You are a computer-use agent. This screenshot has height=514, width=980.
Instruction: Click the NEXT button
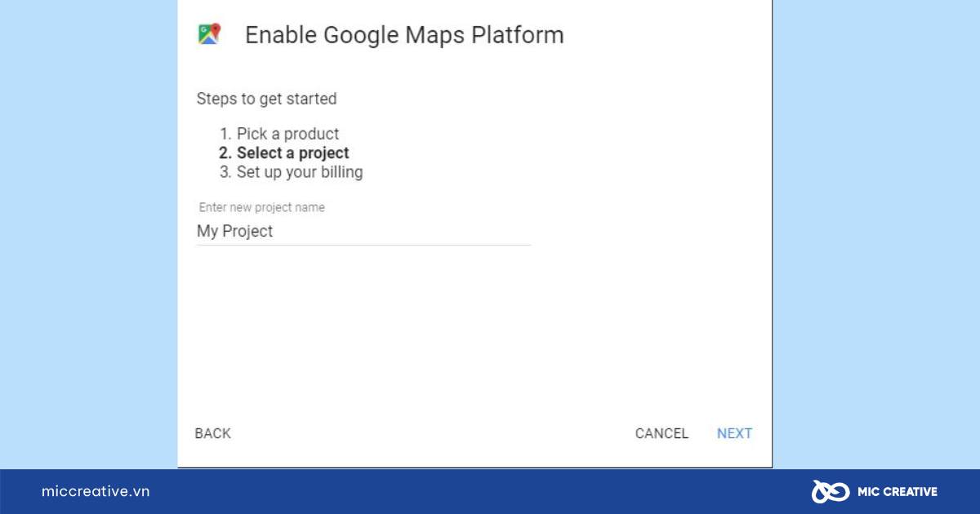734,433
